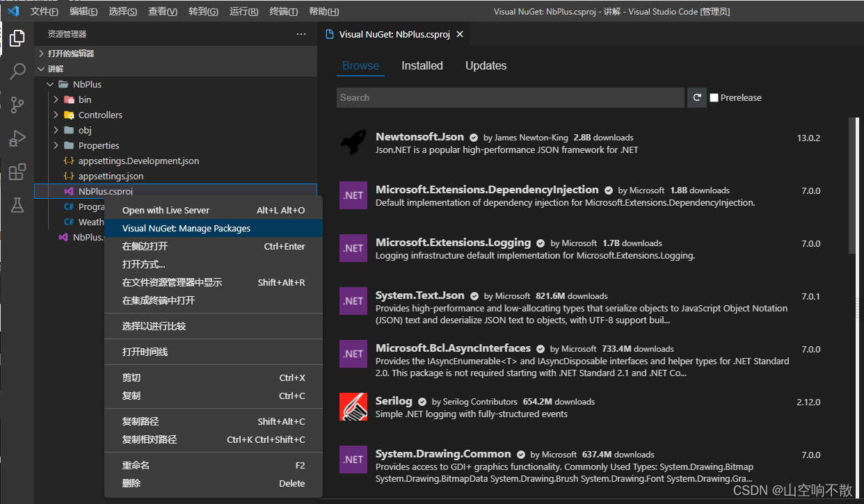864x504 pixels.
Task: Collapse the NbPlus folder
Action: pyautogui.click(x=50, y=84)
